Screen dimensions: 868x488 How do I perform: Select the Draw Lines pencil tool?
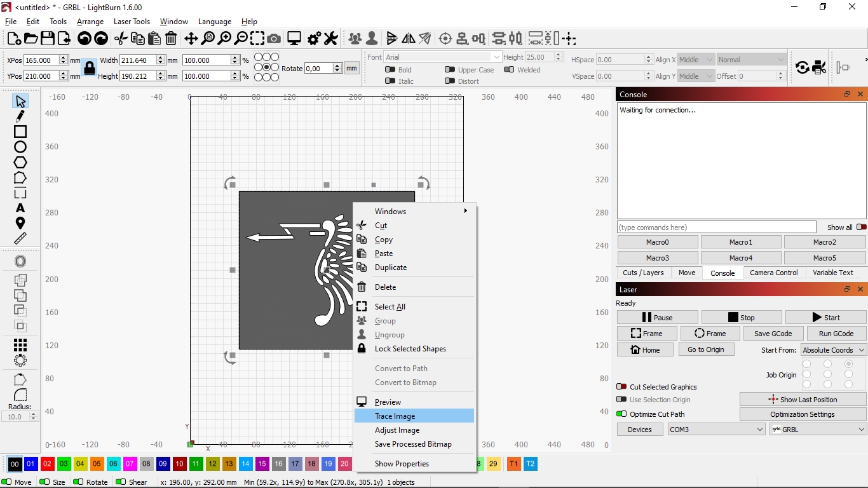coord(20,116)
